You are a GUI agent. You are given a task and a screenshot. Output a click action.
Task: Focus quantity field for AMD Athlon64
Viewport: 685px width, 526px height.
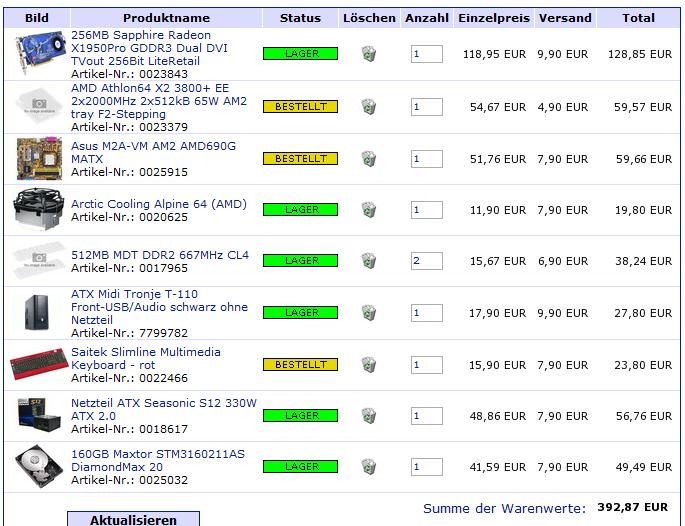[427, 107]
